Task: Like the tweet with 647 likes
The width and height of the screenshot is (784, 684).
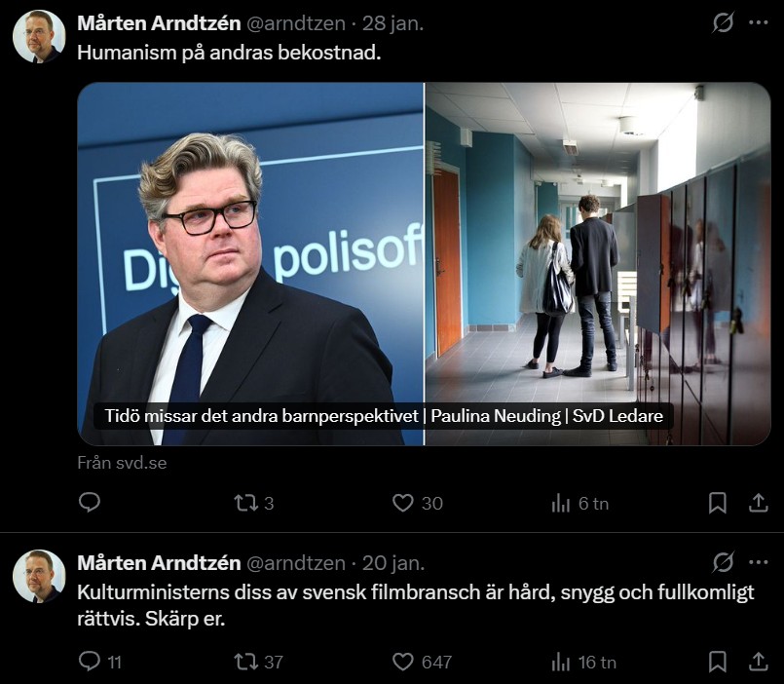Action: point(403,662)
